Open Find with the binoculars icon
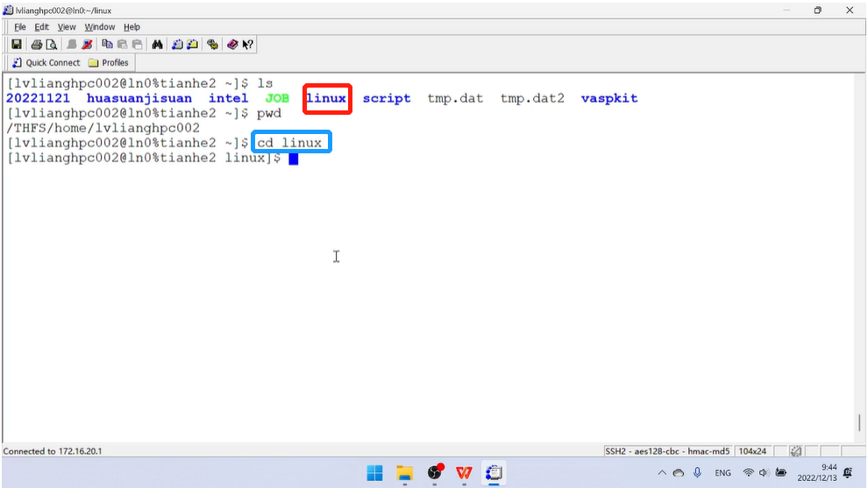868x488 pixels. tap(157, 45)
